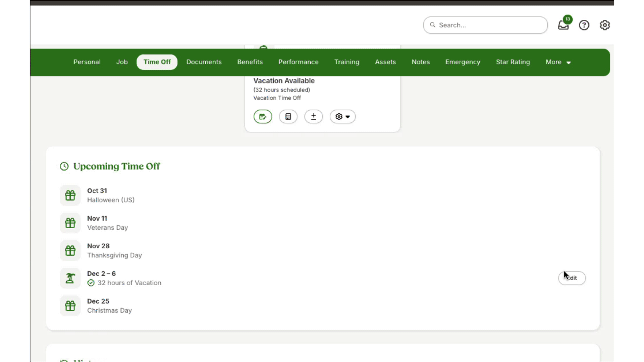Click the Vacation Time Off label

(x=277, y=98)
